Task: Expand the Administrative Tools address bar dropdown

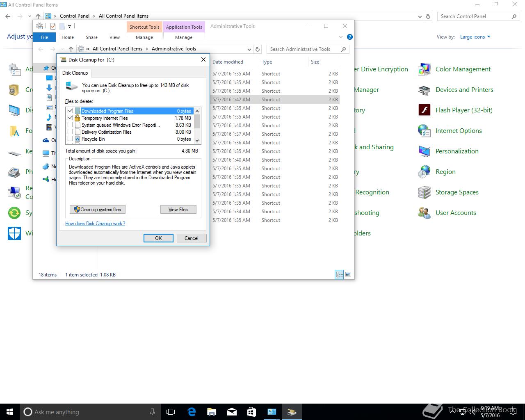Action: click(x=249, y=49)
